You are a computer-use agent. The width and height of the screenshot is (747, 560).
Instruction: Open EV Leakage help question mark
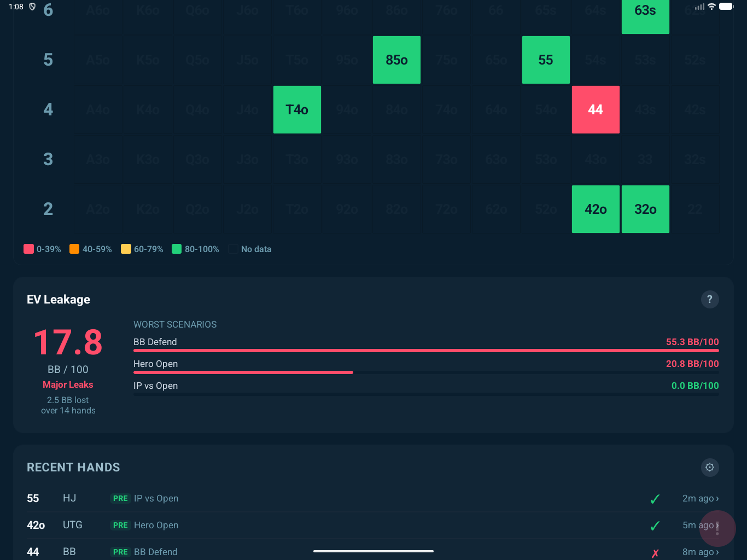pyautogui.click(x=709, y=299)
